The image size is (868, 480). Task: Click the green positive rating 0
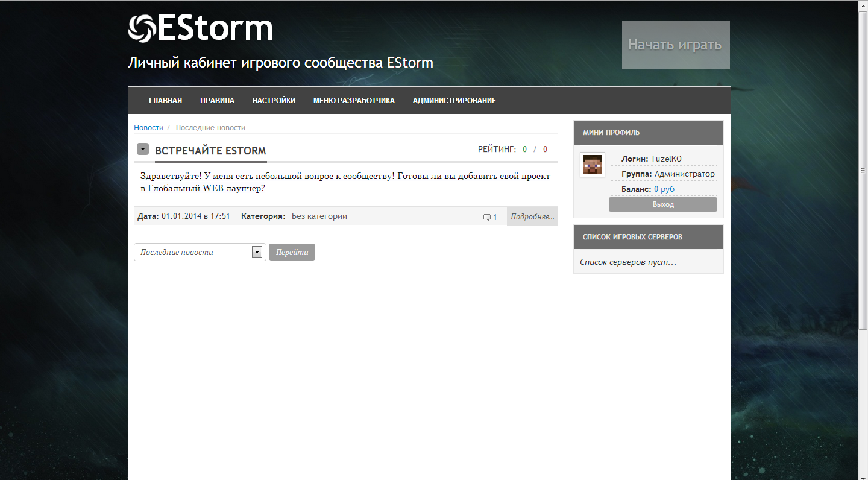(x=524, y=150)
